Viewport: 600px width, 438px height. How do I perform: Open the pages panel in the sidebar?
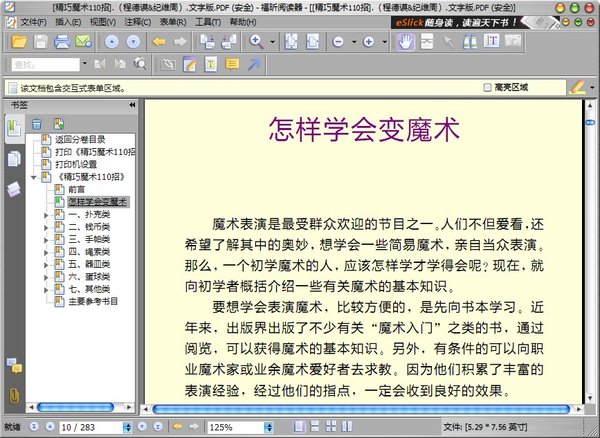pyautogui.click(x=14, y=158)
